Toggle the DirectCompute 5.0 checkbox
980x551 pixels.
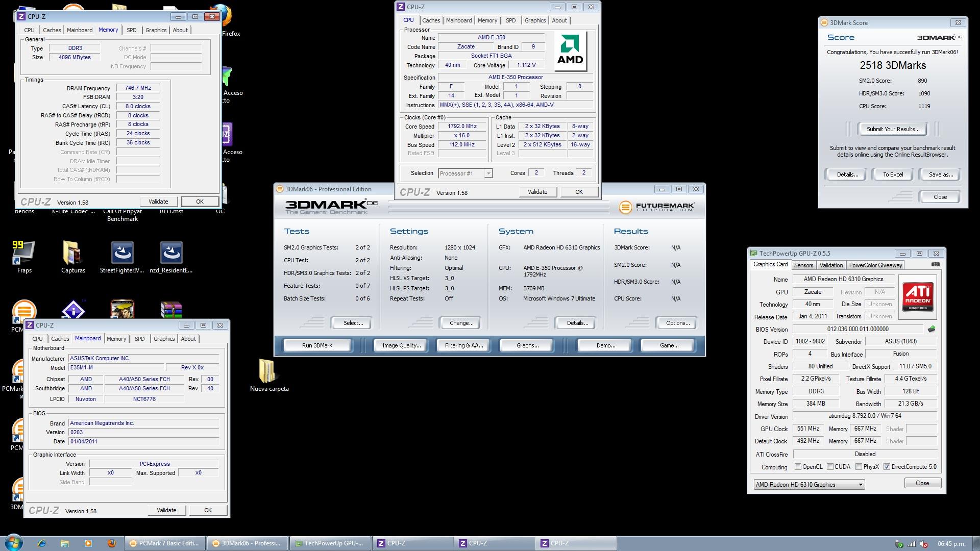[887, 466]
